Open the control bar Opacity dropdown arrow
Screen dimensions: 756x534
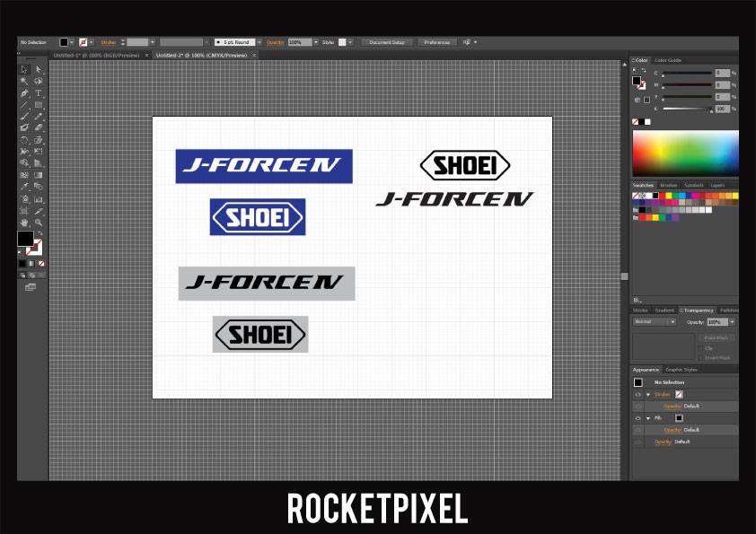coord(316,42)
